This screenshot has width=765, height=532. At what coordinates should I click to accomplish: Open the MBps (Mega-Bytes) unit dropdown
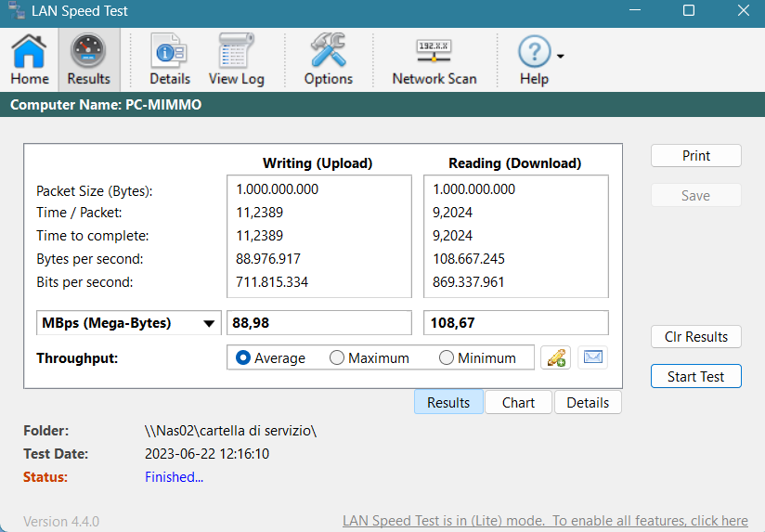[129, 323]
